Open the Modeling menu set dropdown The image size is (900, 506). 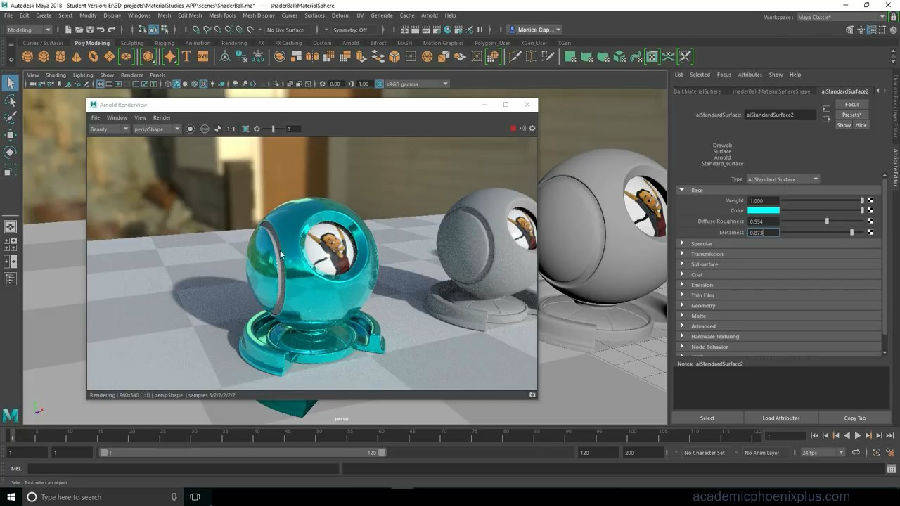click(x=29, y=29)
